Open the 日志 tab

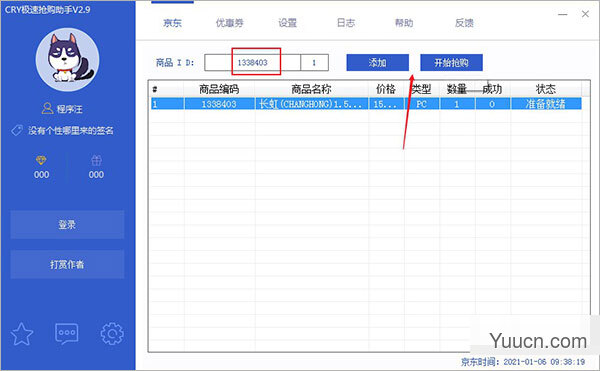click(x=346, y=23)
